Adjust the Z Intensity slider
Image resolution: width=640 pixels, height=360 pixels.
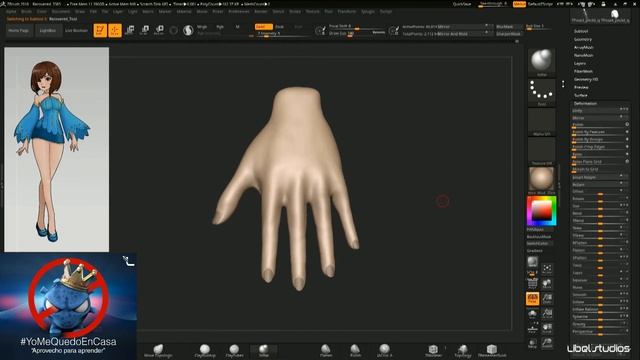click(282, 34)
